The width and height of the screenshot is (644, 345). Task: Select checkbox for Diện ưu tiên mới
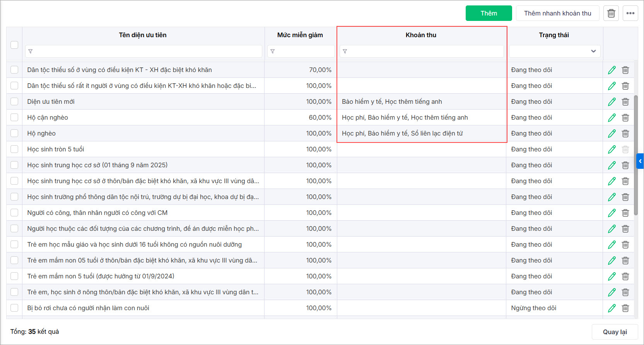point(14,102)
